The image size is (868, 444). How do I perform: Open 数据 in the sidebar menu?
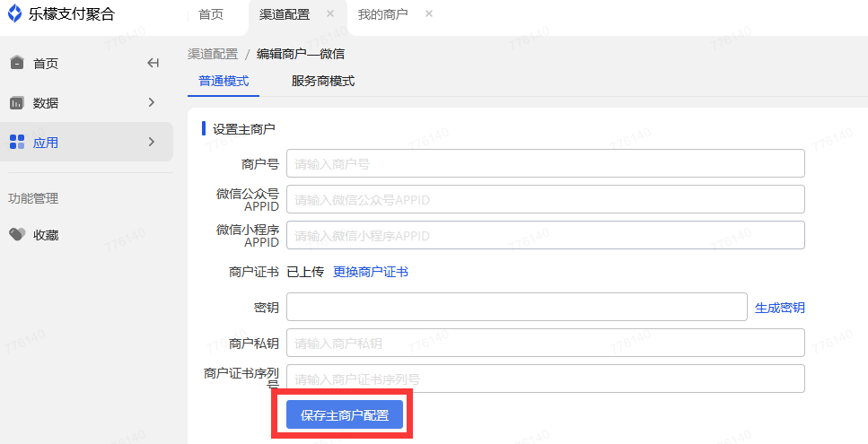[86, 103]
